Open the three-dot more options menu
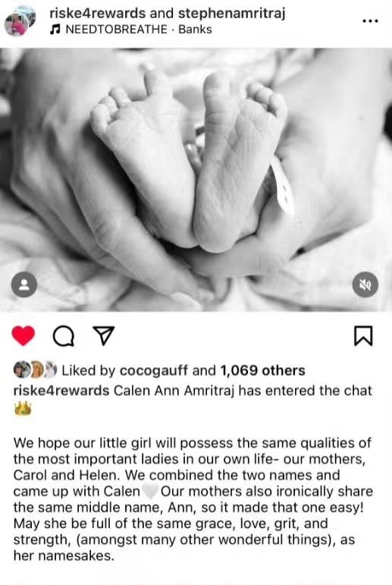392x585 pixels. [x=370, y=21]
